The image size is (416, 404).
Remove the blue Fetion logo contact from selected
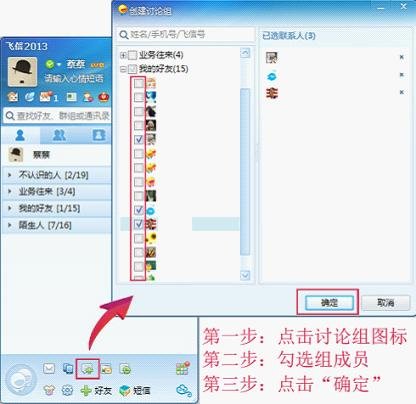[402, 75]
